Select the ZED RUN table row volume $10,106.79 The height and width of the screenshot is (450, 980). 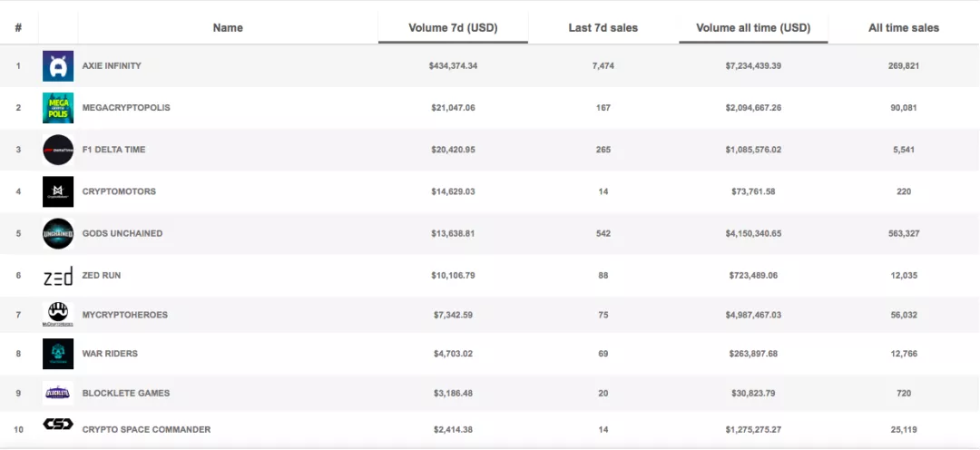point(453,275)
